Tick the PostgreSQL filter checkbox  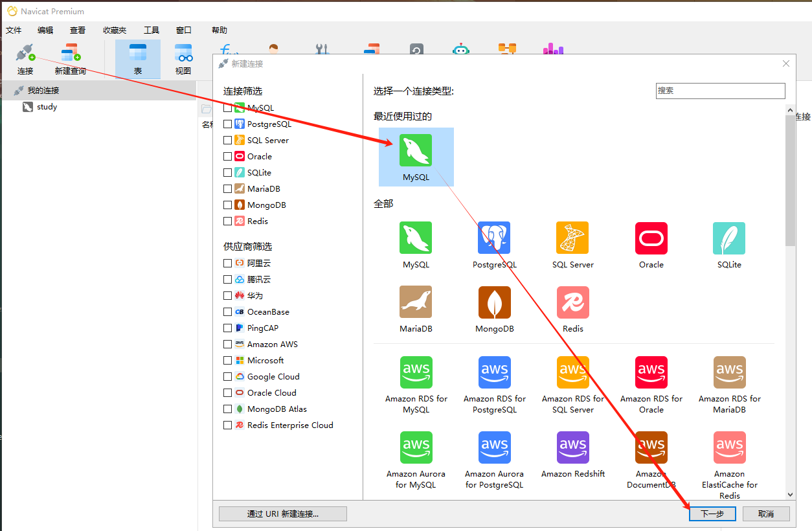click(227, 124)
